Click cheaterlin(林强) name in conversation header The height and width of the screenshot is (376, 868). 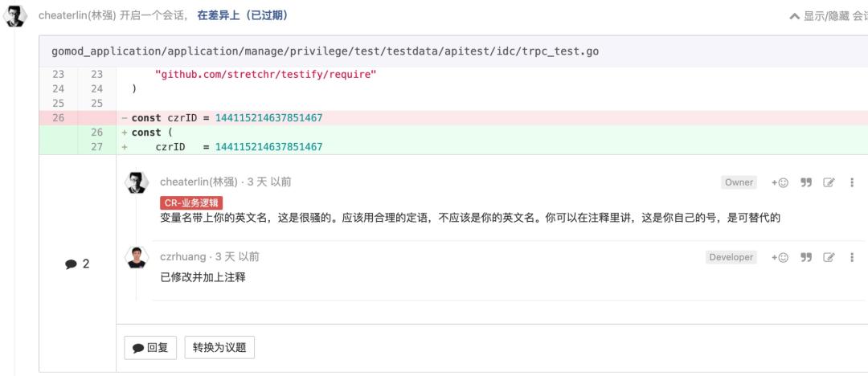point(77,16)
